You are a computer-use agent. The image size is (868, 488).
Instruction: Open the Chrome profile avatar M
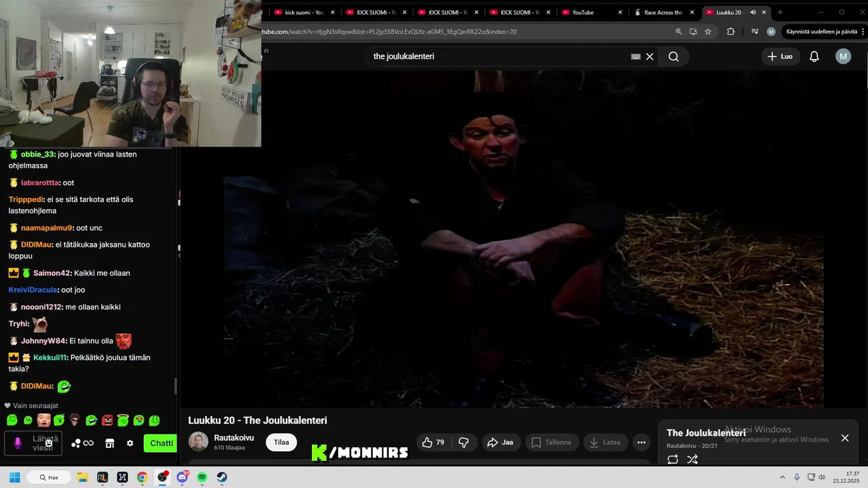pos(771,31)
